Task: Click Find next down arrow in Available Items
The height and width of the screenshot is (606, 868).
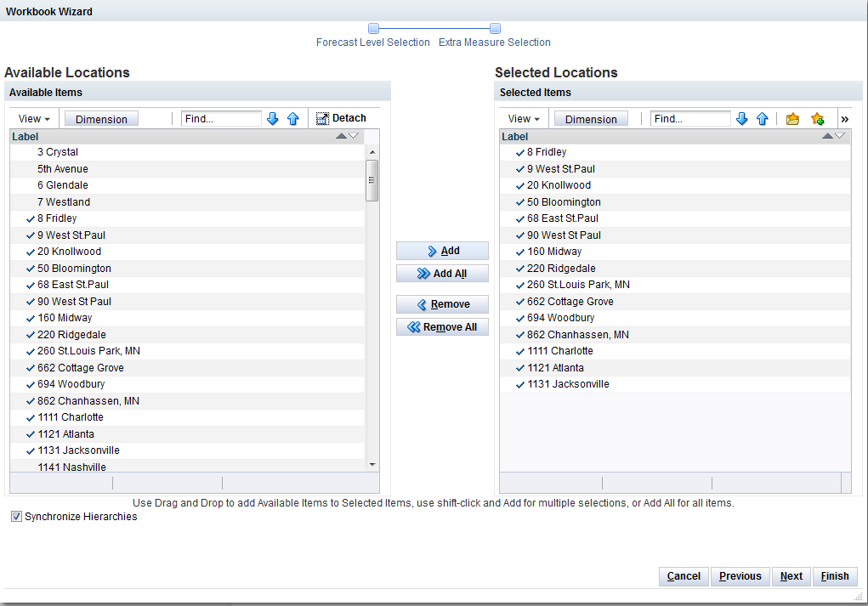Action: (272, 118)
